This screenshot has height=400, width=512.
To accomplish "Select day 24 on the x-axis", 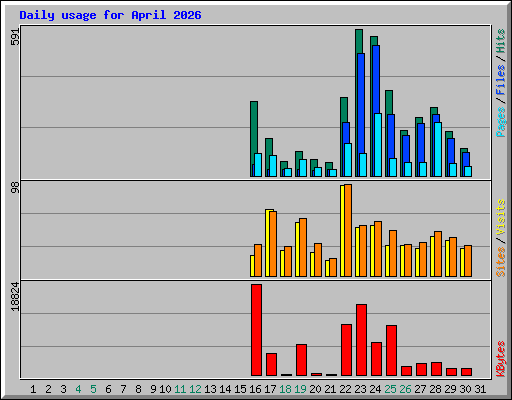I will coord(376,389).
